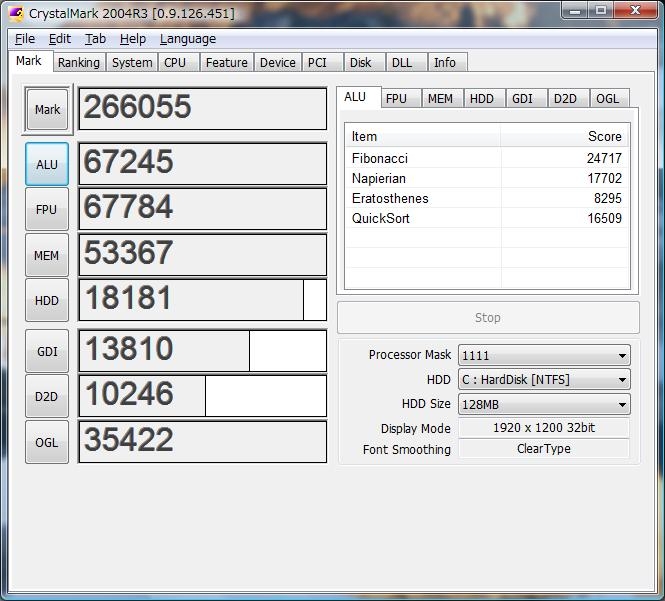Maximize the CrystalMark window
The image size is (665, 601).
601,10
